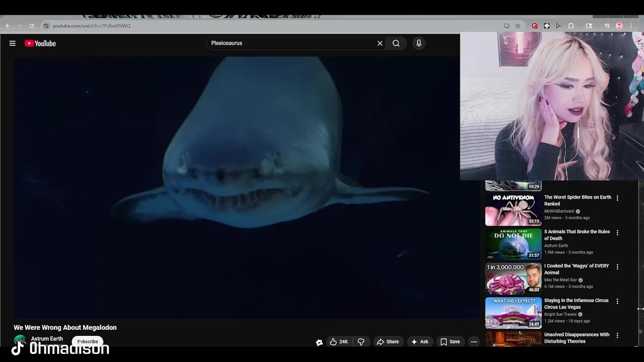Subscribe to Astrum Earth
The height and width of the screenshot is (362, 644).
pyautogui.click(x=88, y=341)
